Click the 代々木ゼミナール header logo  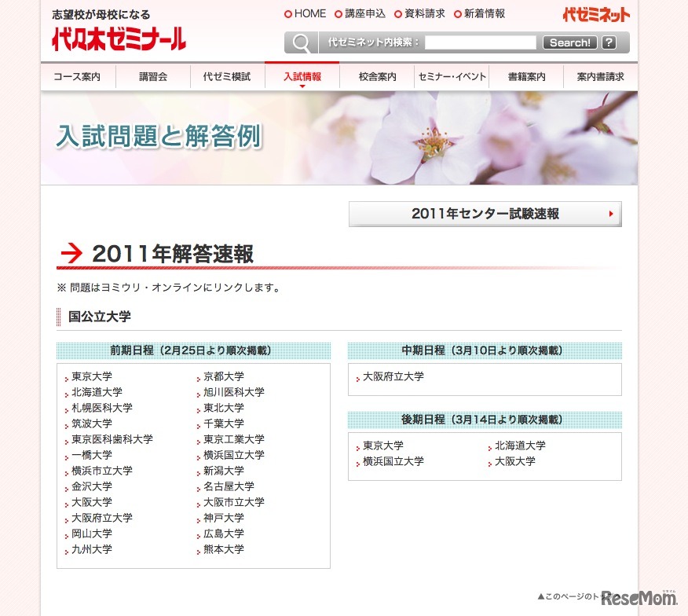tap(119, 39)
